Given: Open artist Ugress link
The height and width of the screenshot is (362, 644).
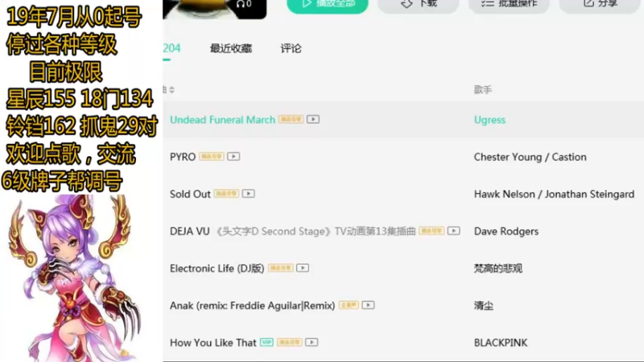Looking at the screenshot, I should [489, 120].
